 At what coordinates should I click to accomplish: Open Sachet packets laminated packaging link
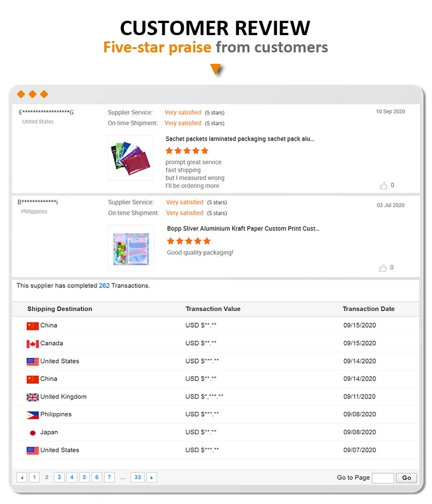(x=240, y=139)
